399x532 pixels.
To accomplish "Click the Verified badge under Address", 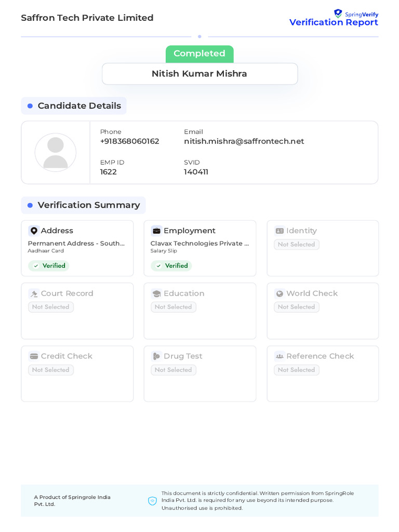I will pyautogui.click(x=49, y=266).
